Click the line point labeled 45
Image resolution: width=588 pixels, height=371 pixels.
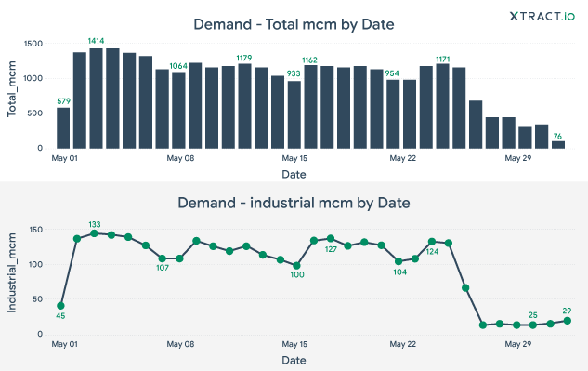60,306
